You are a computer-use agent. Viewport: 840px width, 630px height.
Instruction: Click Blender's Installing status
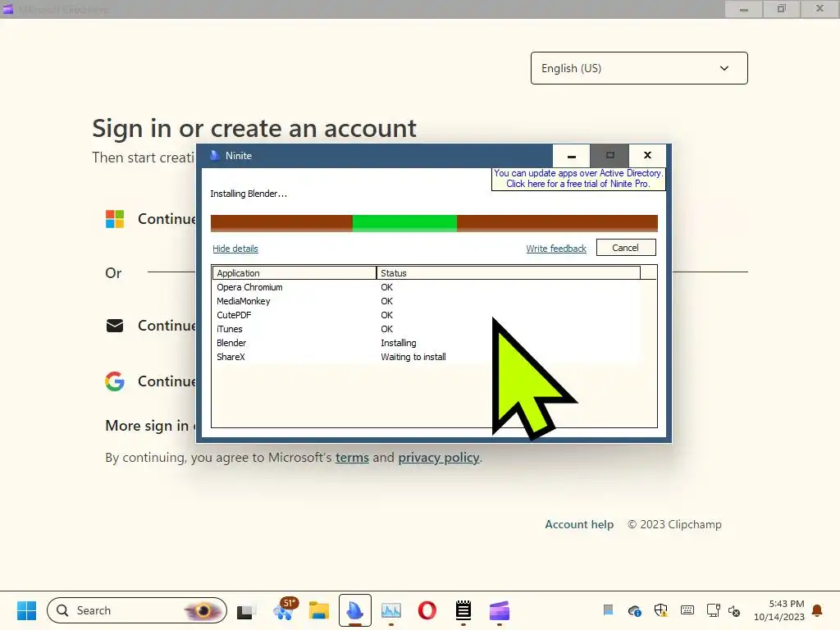tap(398, 343)
